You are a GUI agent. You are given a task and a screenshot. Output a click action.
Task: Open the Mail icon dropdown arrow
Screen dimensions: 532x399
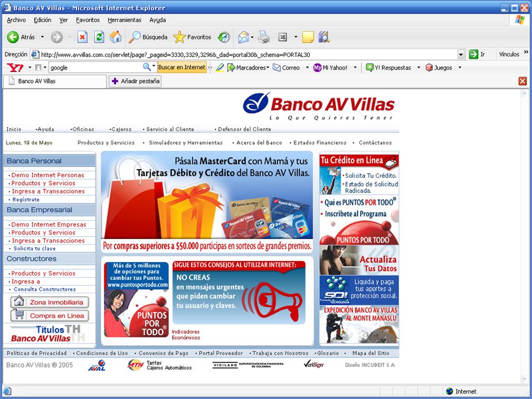[x=252, y=37]
